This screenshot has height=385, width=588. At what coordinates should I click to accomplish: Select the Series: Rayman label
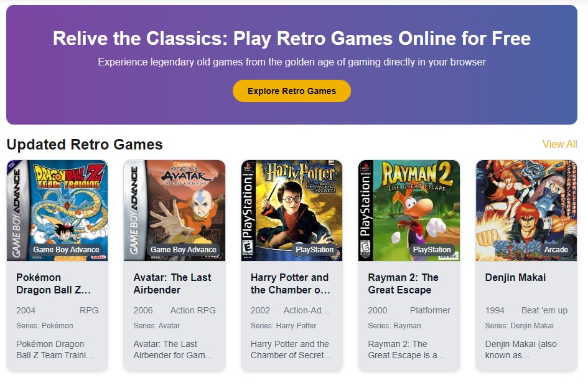(394, 326)
